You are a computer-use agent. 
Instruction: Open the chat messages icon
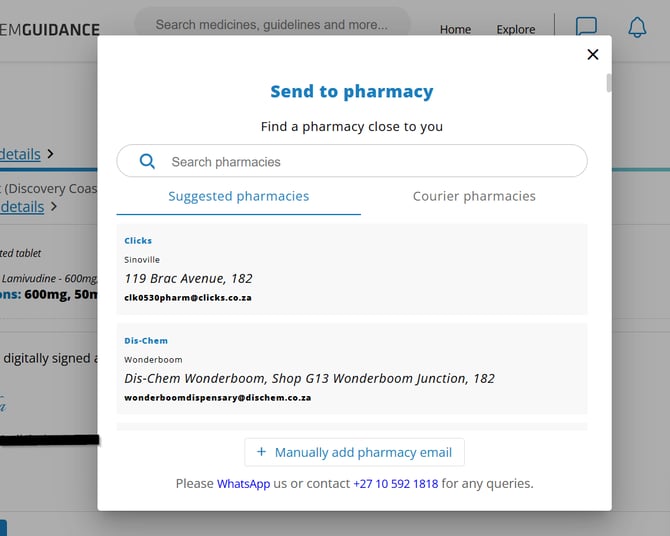coord(587,27)
